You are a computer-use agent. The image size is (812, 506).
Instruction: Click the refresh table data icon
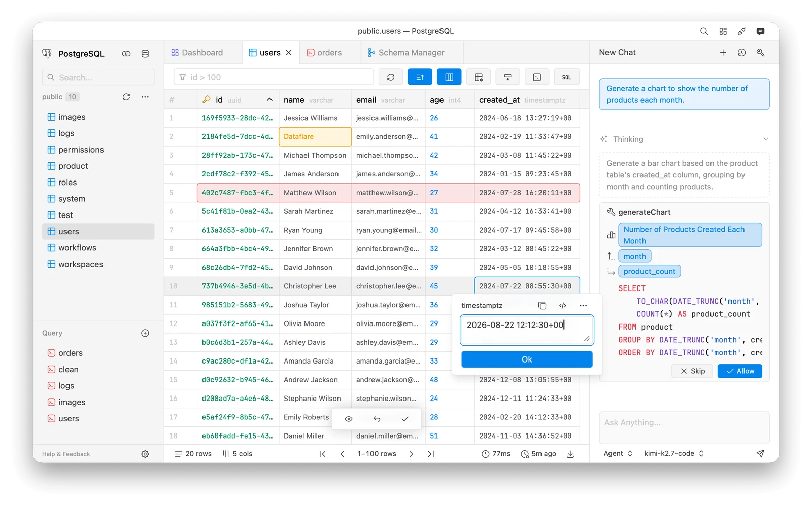point(390,77)
